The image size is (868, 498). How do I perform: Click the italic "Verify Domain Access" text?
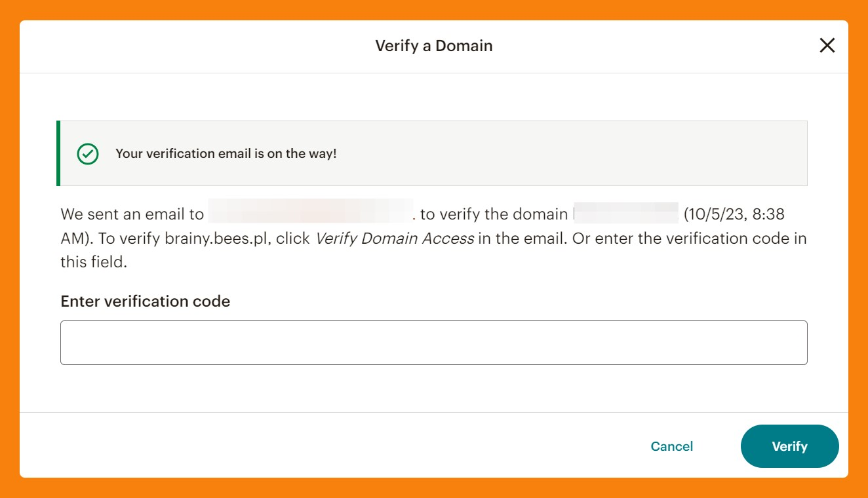[x=395, y=239]
